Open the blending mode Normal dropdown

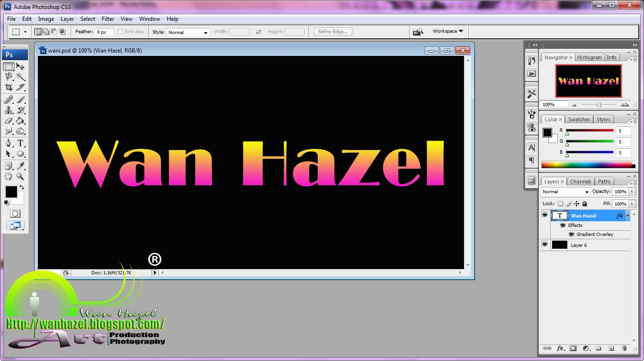tap(565, 191)
